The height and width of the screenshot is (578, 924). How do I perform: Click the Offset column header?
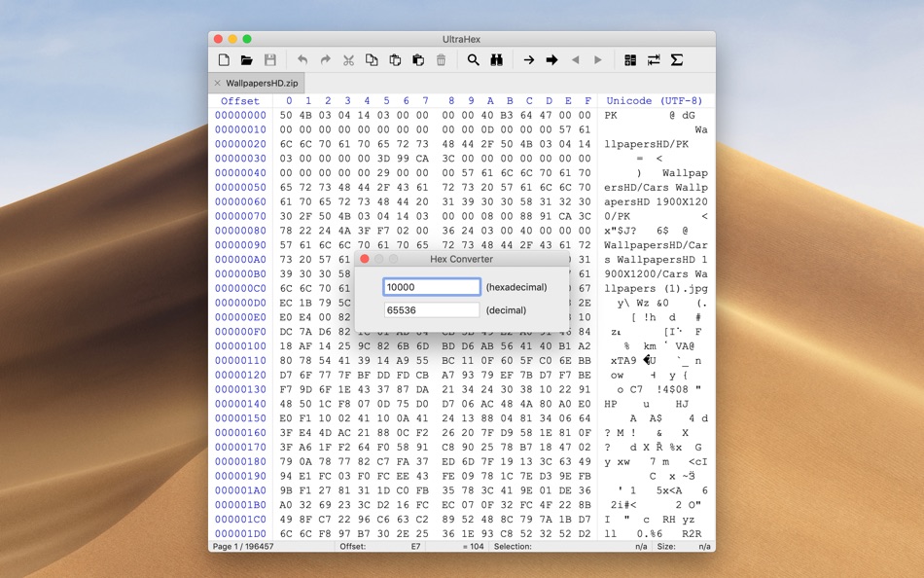(240, 101)
